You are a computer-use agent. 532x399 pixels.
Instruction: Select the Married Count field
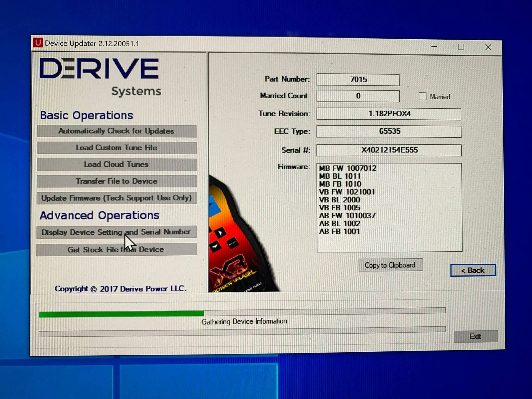[x=358, y=96]
